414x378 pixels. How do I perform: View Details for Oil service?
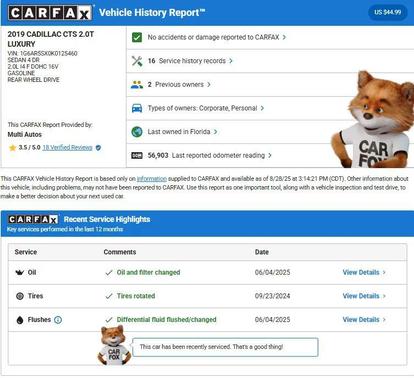[x=364, y=272]
